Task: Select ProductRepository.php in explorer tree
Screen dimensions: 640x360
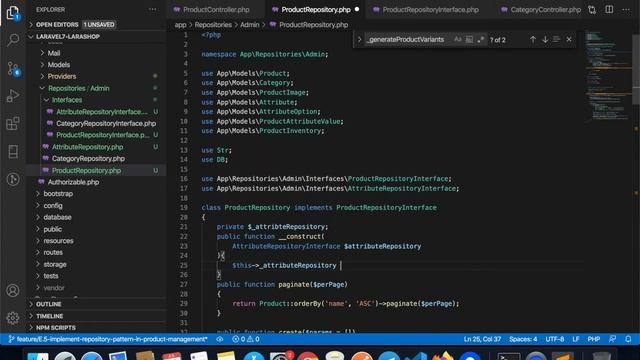Action: (86, 170)
